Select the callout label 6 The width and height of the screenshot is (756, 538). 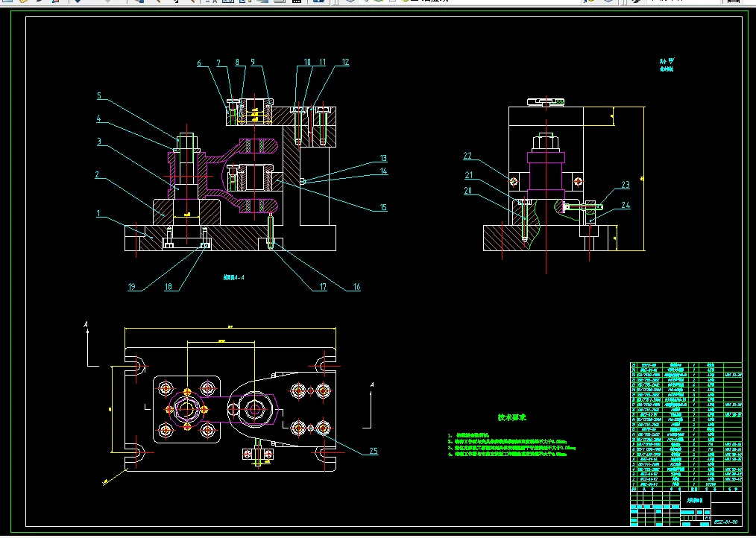tap(199, 63)
